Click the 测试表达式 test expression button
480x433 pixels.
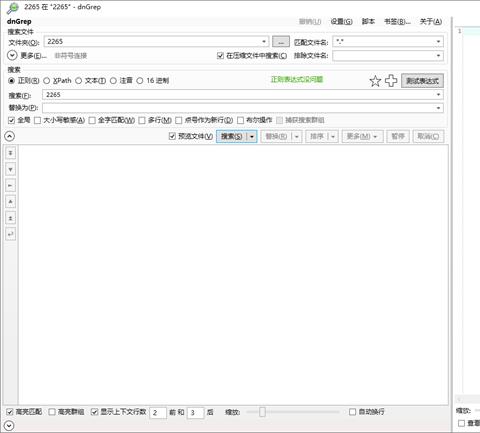(422, 81)
